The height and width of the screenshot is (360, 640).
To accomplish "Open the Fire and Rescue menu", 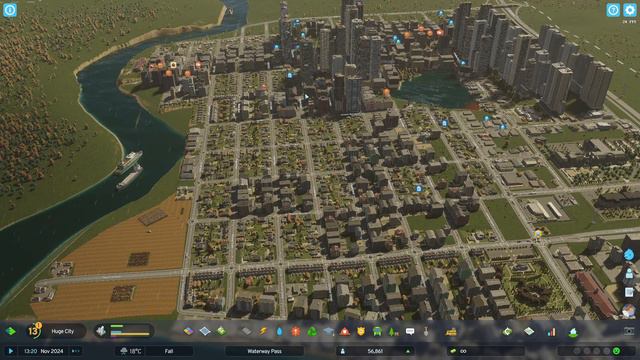I will point(344,331).
